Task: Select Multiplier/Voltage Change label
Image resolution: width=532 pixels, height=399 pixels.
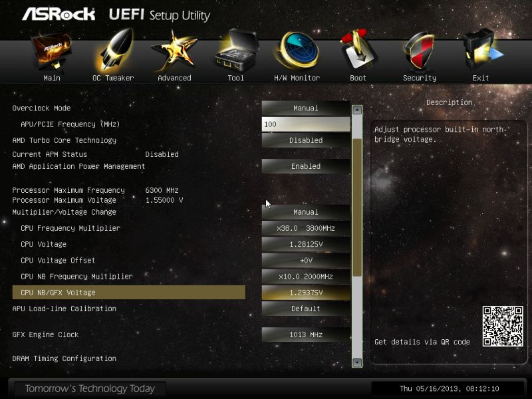Action: pyautogui.click(x=65, y=212)
